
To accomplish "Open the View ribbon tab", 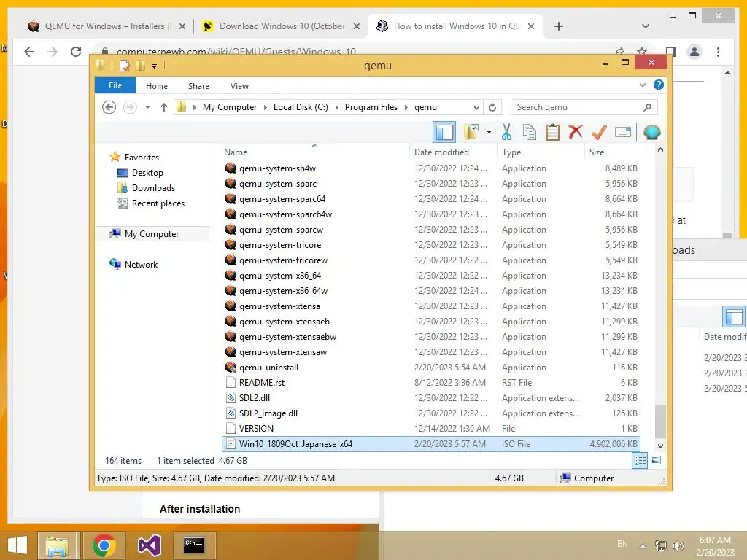I will click(239, 86).
